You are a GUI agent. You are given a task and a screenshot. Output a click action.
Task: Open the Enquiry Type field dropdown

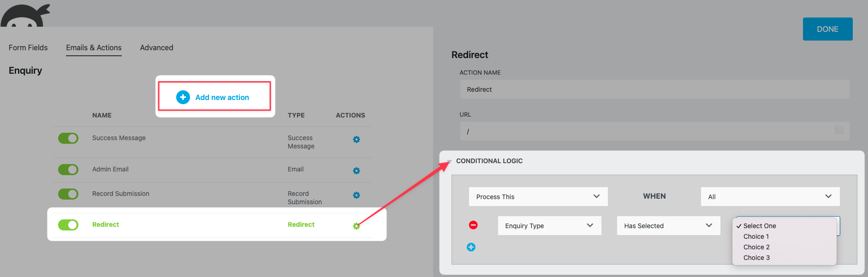[549, 226]
